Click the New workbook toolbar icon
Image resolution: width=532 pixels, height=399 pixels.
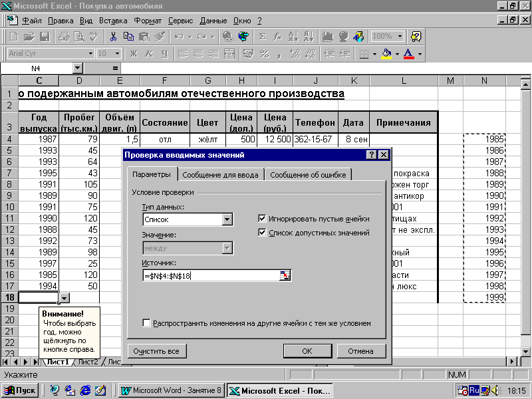coord(14,37)
